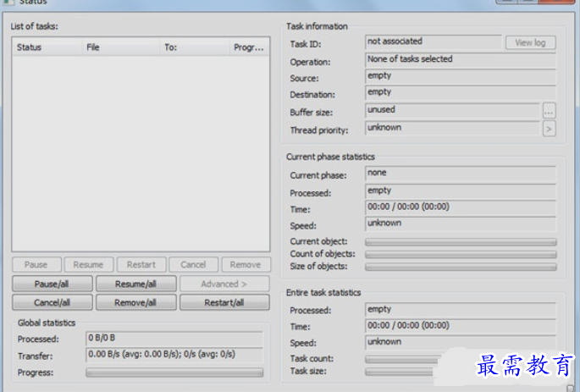Sort by Progr... column header

pyautogui.click(x=249, y=47)
